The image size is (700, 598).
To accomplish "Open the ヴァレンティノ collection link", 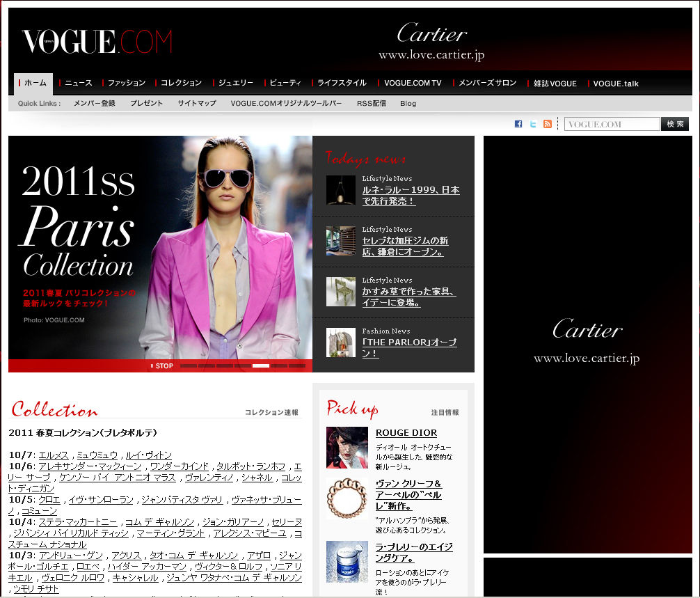I will pos(209,478).
